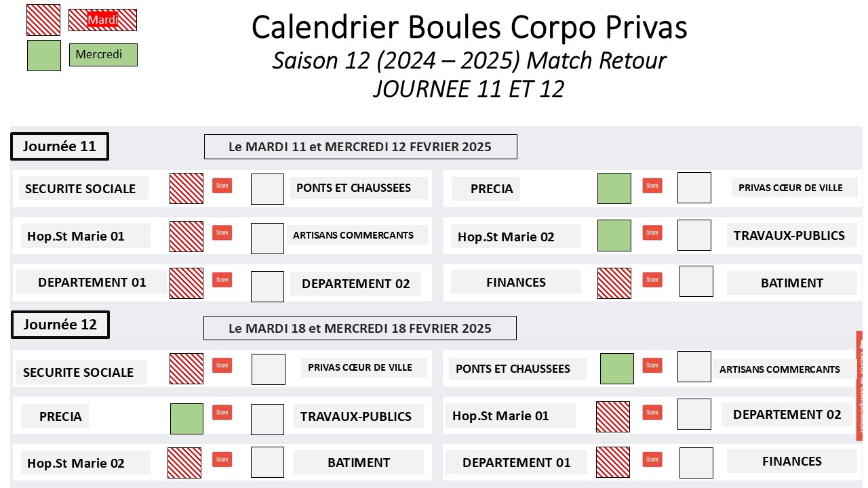The width and height of the screenshot is (868, 488).
Task: Click green square next to PRECIA in Journée 12
Action: pyautogui.click(x=186, y=419)
